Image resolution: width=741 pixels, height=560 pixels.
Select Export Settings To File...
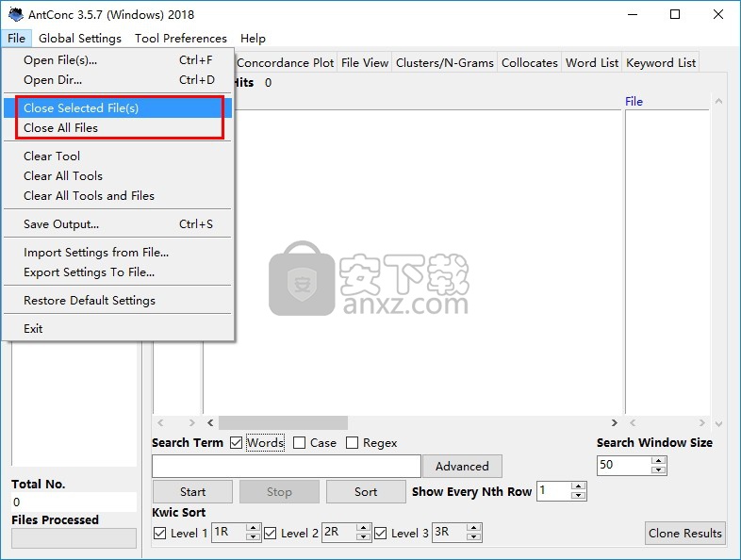[118, 272]
